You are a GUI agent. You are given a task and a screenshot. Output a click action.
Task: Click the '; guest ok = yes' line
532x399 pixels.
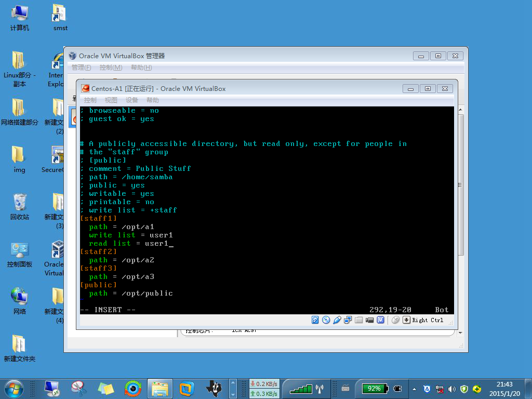pyautogui.click(x=117, y=119)
